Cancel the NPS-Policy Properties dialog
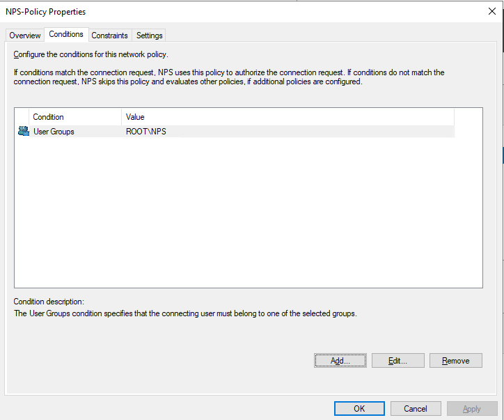The height and width of the screenshot is (420, 504). tap(416, 409)
